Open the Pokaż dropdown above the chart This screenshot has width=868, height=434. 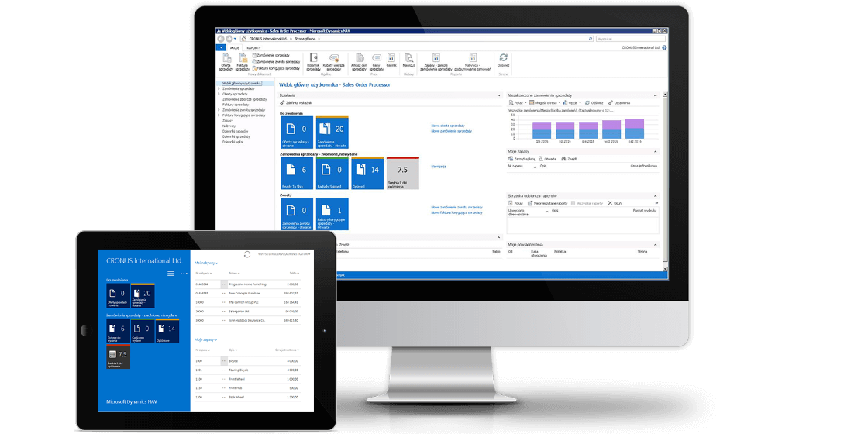coord(518,103)
